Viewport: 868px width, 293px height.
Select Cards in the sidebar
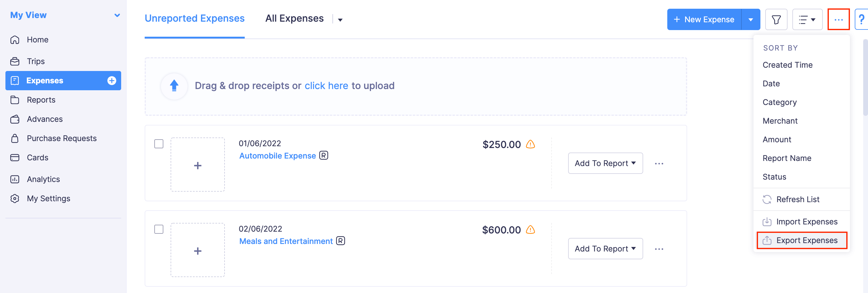click(x=37, y=157)
